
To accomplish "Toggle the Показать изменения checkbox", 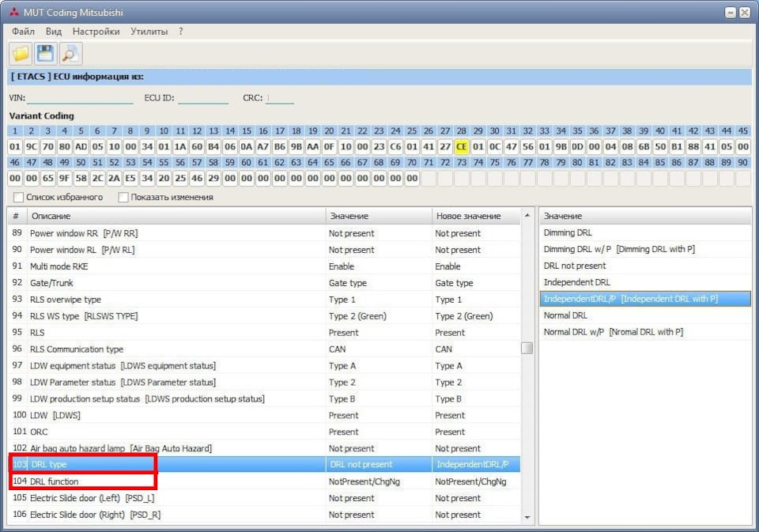I will (x=123, y=197).
